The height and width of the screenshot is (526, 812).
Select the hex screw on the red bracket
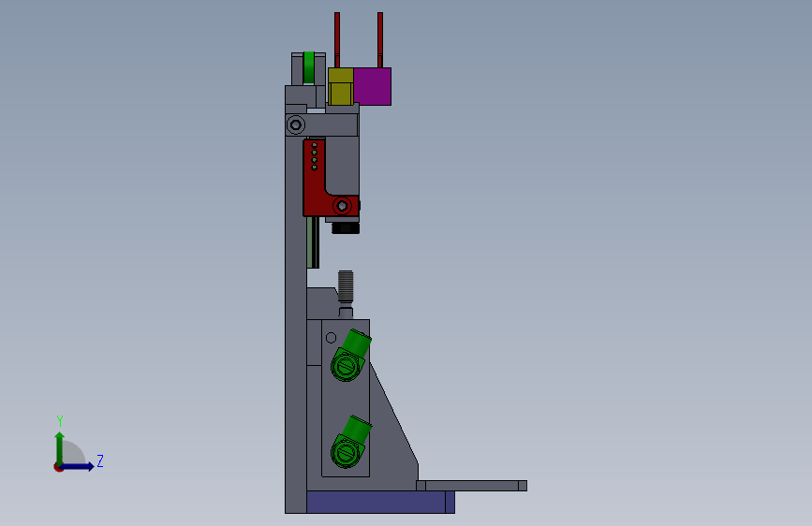click(342, 206)
